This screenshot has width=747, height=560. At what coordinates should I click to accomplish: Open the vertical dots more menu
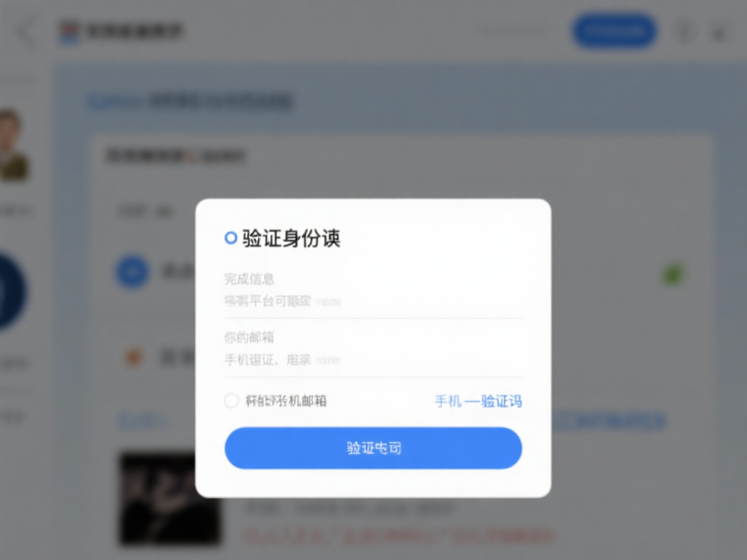[x=684, y=32]
